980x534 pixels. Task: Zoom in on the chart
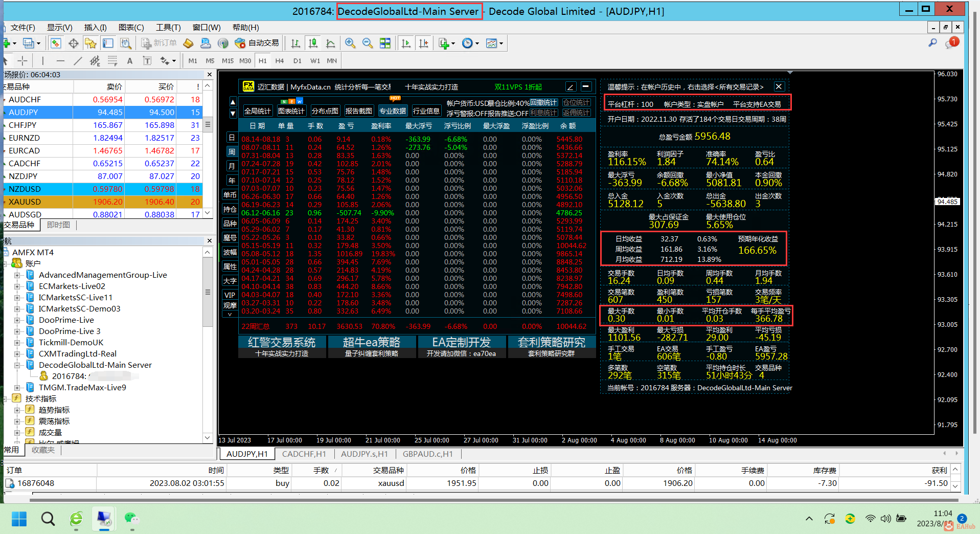click(x=350, y=43)
